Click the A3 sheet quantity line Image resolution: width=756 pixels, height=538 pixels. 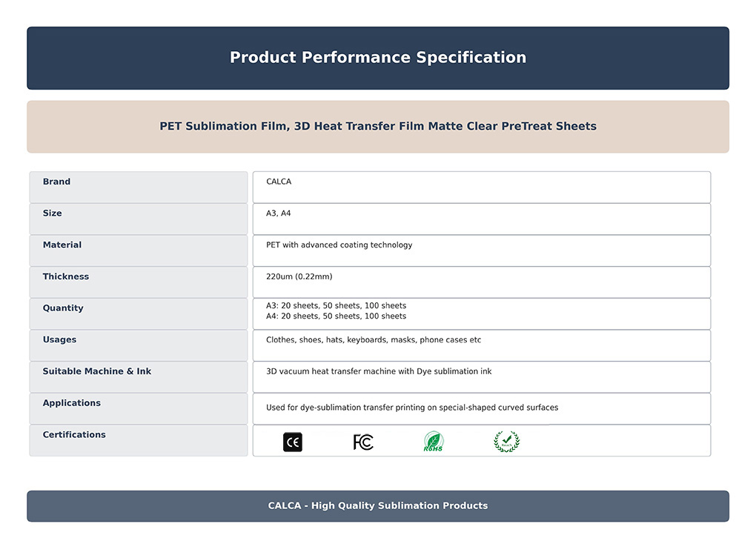coord(336,306)
